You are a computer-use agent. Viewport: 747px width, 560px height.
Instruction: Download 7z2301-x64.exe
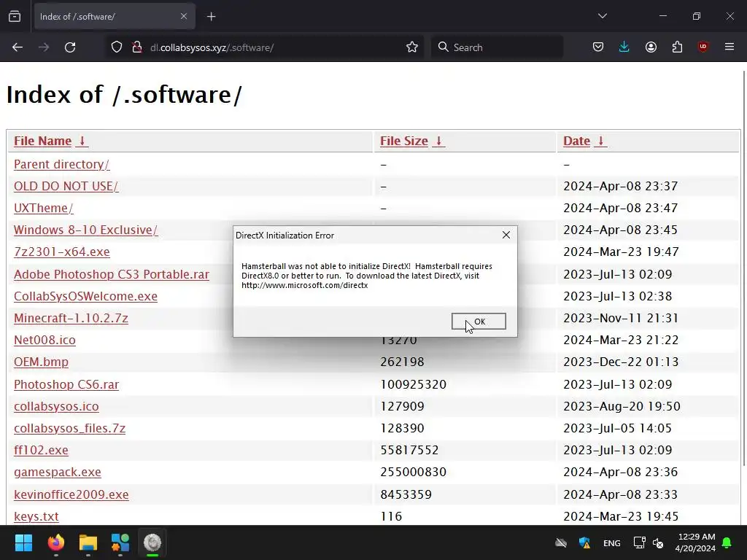pos(62,252)
